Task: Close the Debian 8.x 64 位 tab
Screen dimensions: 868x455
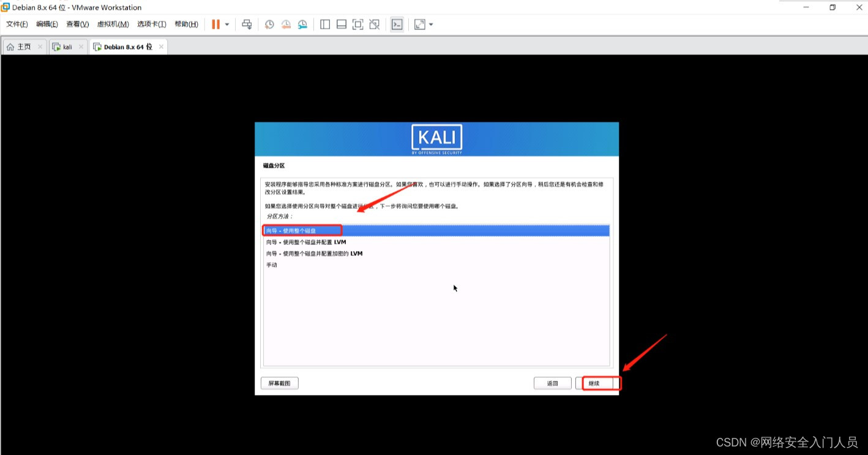Action: [x=161, y=47]
